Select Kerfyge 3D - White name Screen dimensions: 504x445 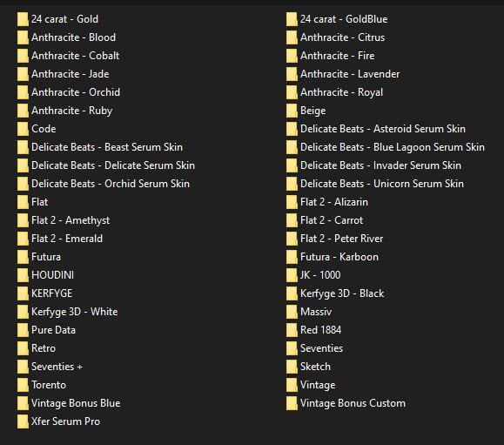click(x=74, y=312)
